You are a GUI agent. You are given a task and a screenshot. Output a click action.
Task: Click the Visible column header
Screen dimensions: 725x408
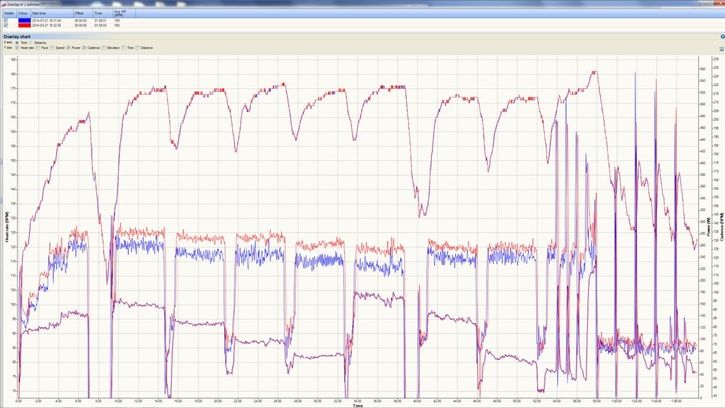point(8,13)
